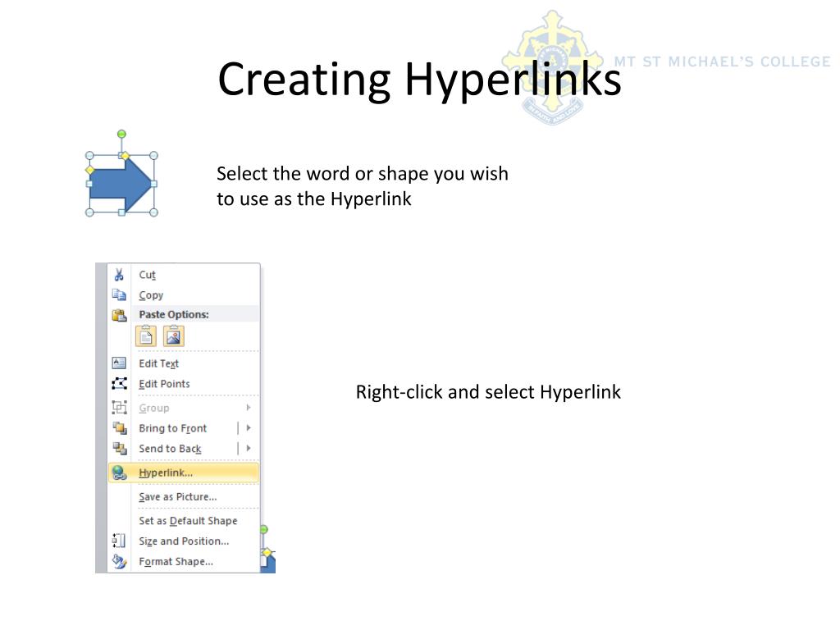The height and width of the screenshot is (630, 840).
Task: Choose Edit Text menu entry
Action: click(184, 363)
